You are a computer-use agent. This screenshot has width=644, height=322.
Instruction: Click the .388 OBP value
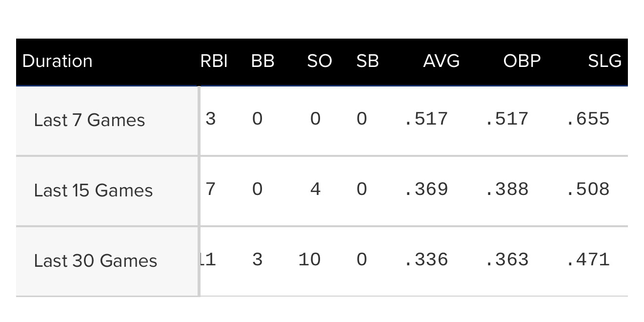(507, 189)
